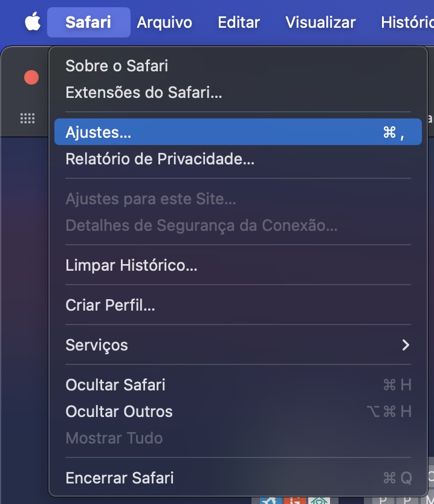Select Encerrar Safari to quit

point(119,478)
